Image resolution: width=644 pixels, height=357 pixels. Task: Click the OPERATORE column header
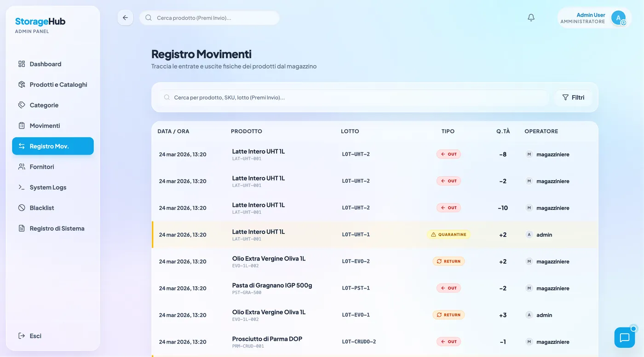pos(541,131)
